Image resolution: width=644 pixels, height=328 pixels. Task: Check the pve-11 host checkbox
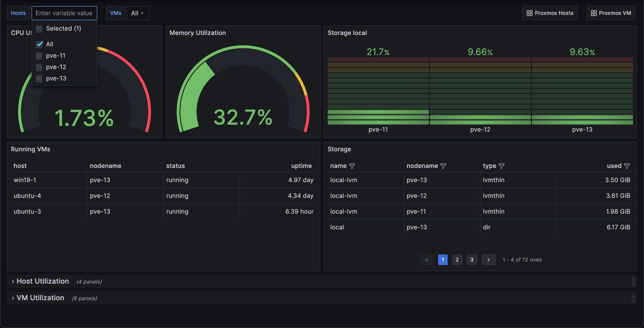point(39,56)
